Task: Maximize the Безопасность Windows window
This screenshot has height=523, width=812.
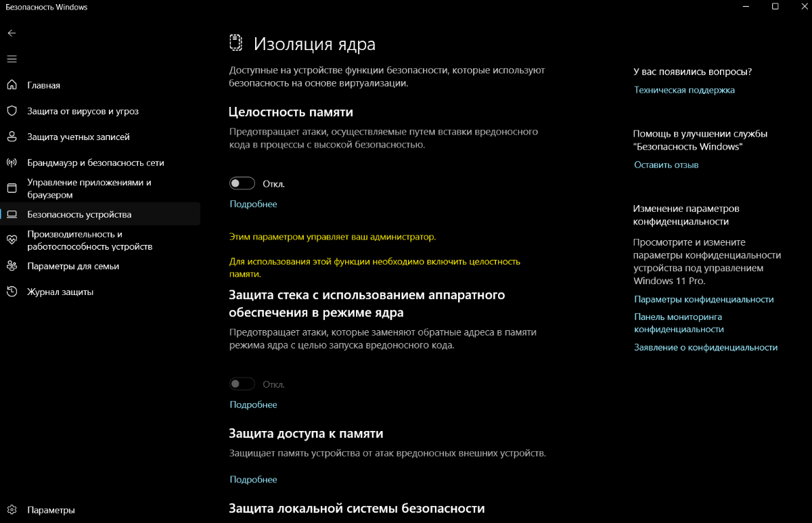Action: (x=775, y=7)
